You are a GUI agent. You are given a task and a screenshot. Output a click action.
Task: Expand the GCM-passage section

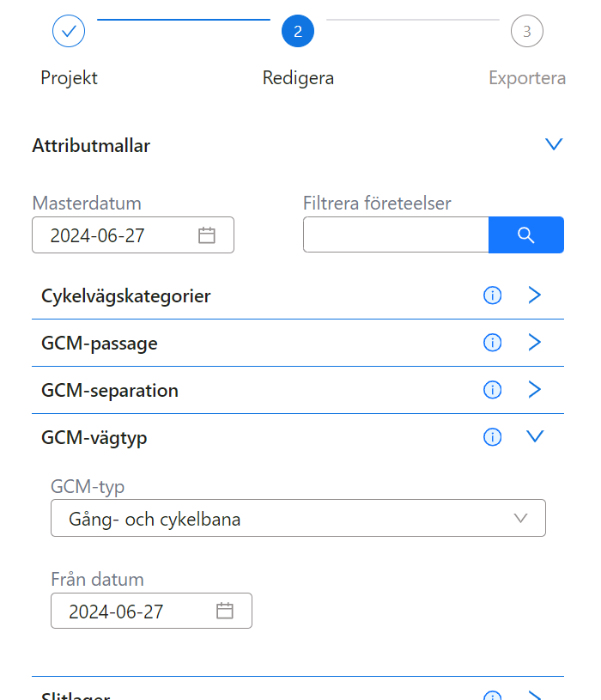pos(535,343)
